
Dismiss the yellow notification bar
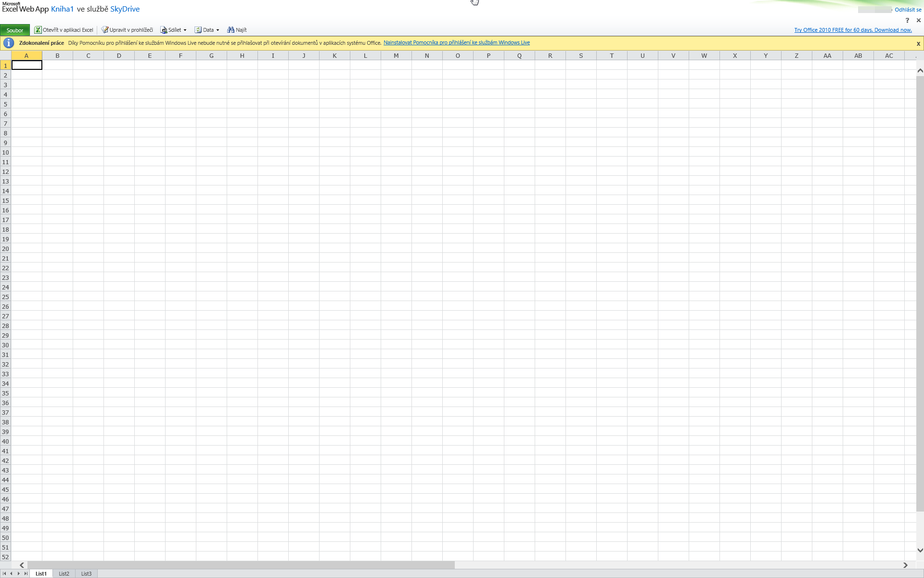pos(918,44)
